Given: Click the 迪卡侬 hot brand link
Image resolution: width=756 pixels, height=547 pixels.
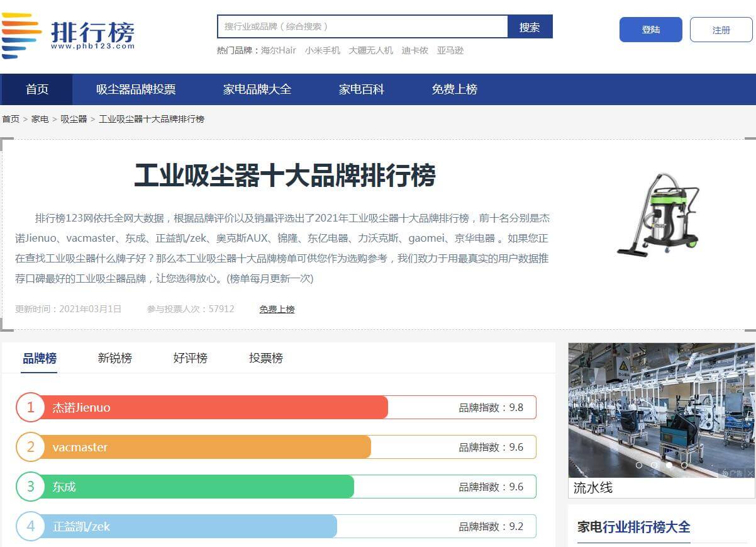Looking at the screenshot, I should [415, 50].
